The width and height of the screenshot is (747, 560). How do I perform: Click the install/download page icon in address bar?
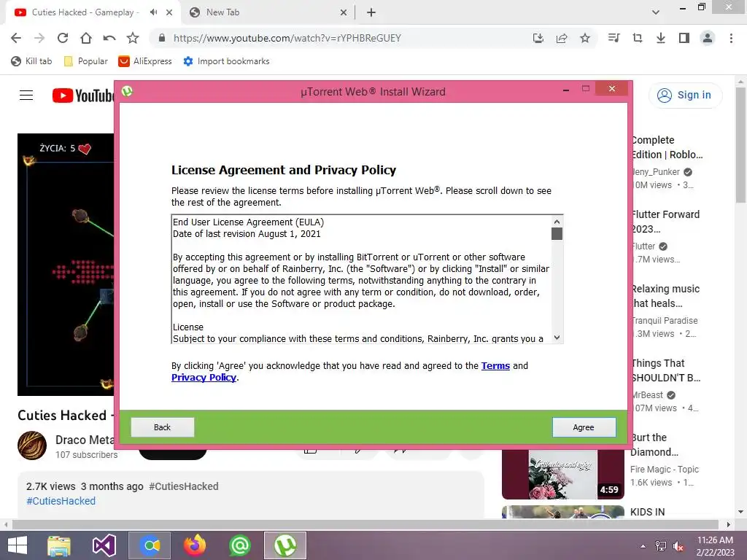tap(538, 38)
